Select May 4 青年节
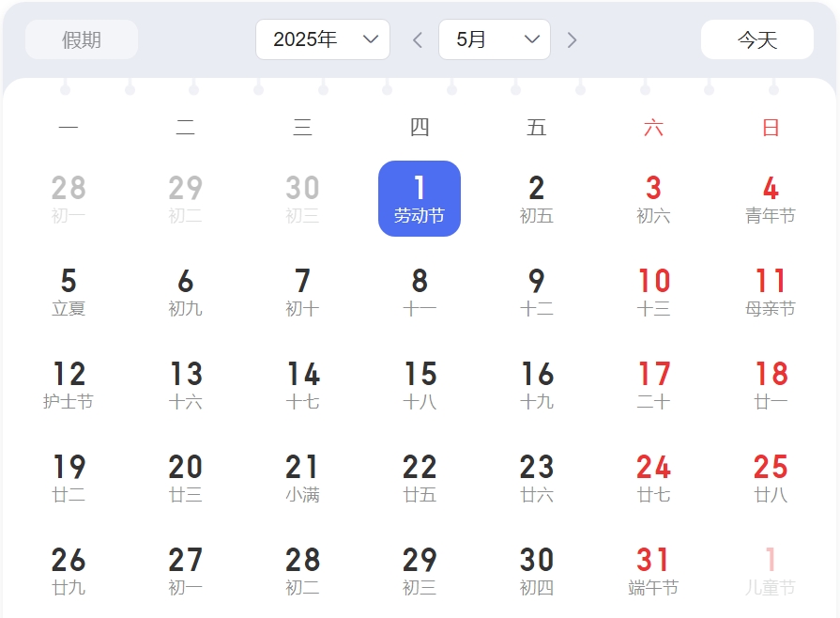Image resolution: width=840 pixels, height=618 pixels. tap(771, 199)
